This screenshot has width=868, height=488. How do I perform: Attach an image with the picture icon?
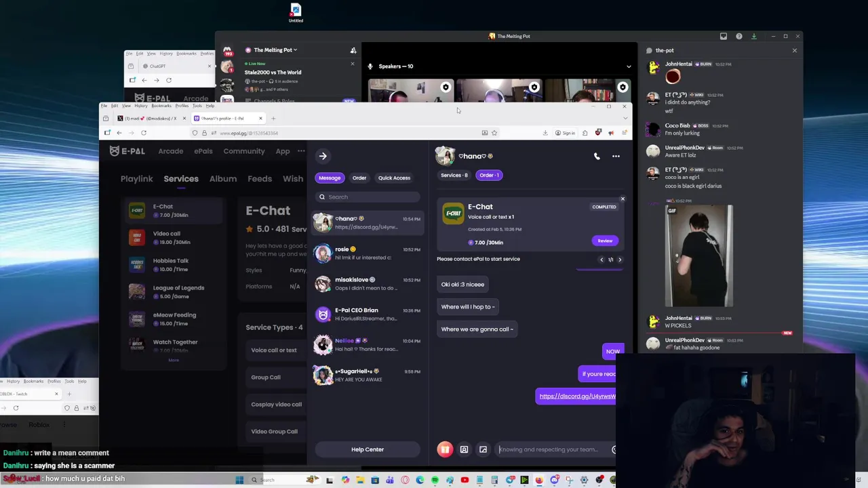point(483,449)
